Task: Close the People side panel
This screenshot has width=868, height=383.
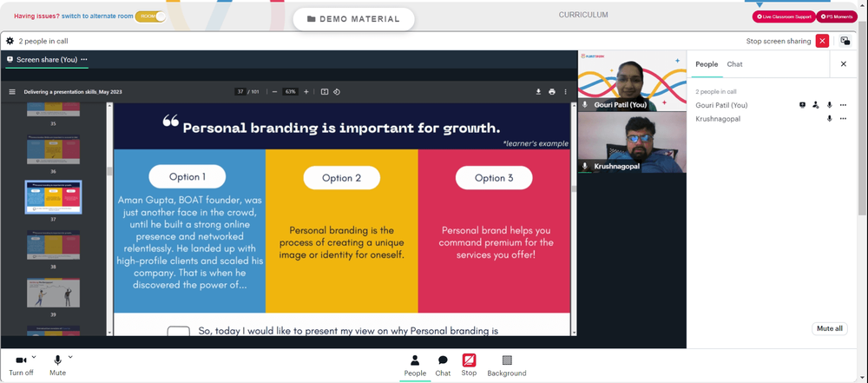Action: click(844, 64)
